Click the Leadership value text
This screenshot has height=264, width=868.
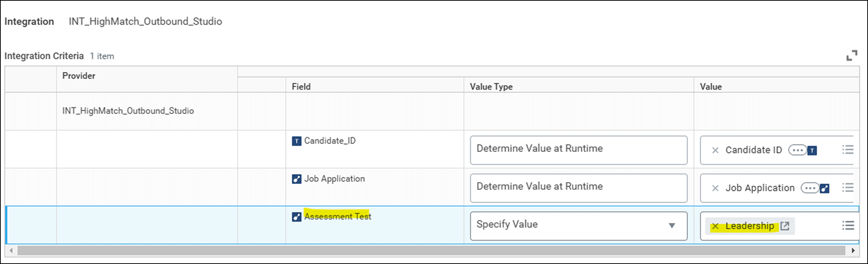click(x=749, y=226)
